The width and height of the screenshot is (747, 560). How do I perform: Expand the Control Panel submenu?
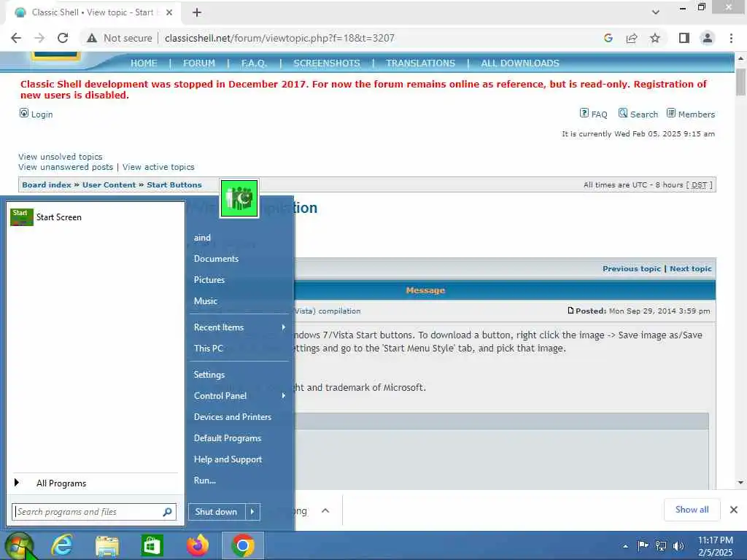[x=240, y=396]
